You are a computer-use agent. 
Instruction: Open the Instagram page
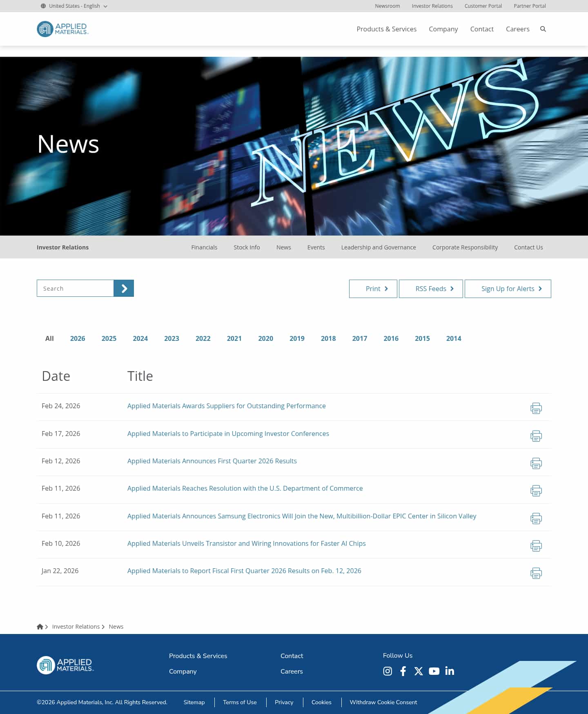388,671
